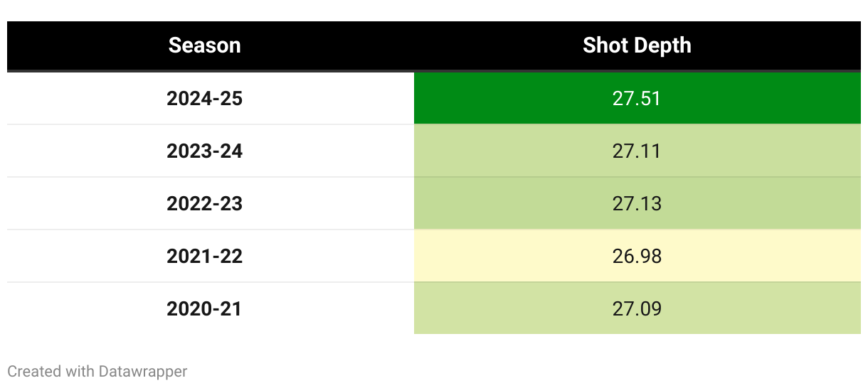The image size is (868, 388).
Task: Click the number 27.09 text
Action: tap(637, 308)
